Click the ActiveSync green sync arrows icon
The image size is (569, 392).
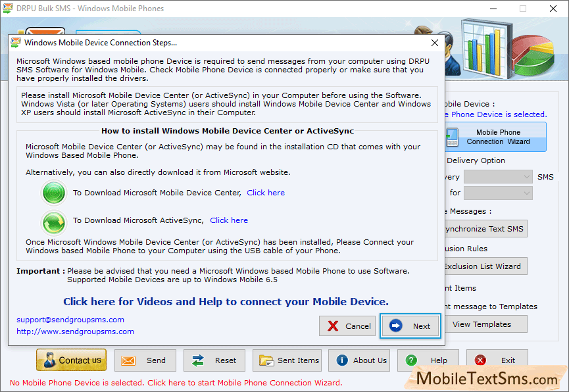pos(54,222)
